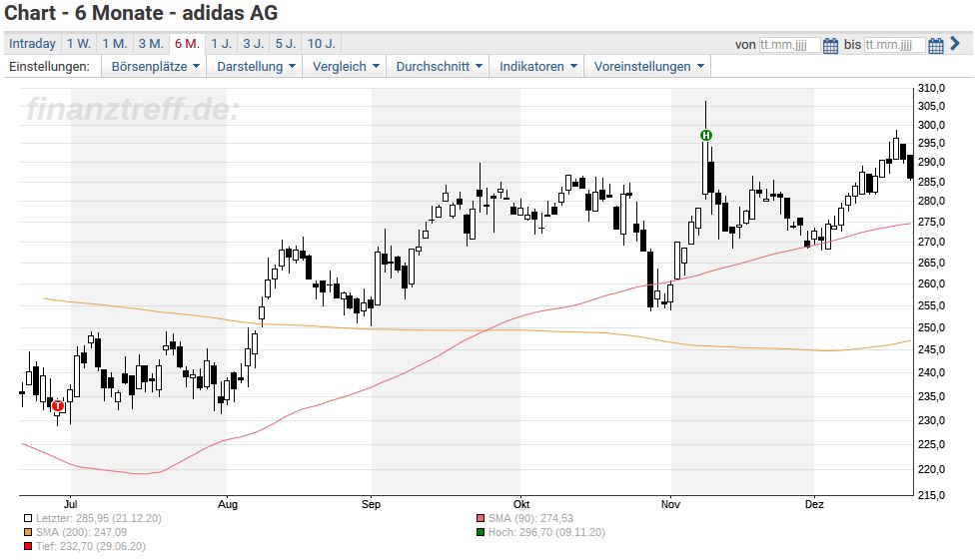Click the 215,0 price axis label
The width and height of the screenshot is (979, 560).
tap(931, 495)
